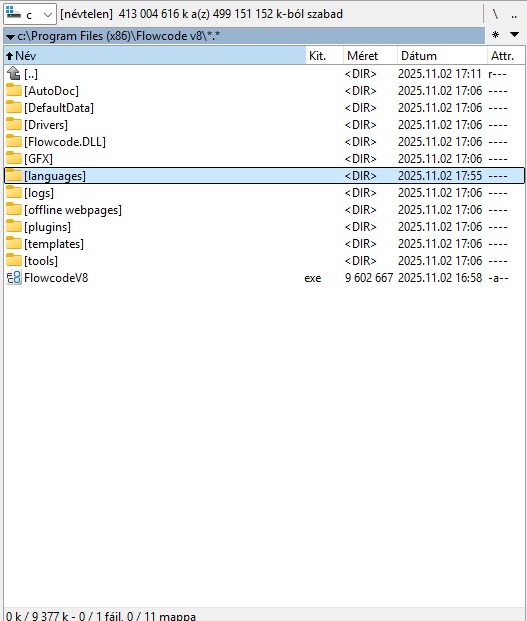The width and height of the screenshot is (527, 621).
Task: Click the exe extension of FlowcodeV8
Action: click(x=313, y=278)
